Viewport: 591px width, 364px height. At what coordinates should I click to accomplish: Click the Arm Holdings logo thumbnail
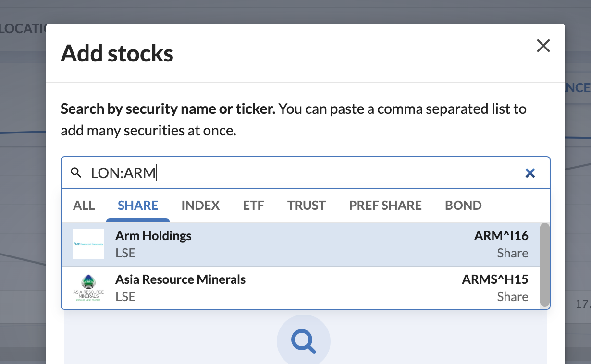click(x=88, y=244)
